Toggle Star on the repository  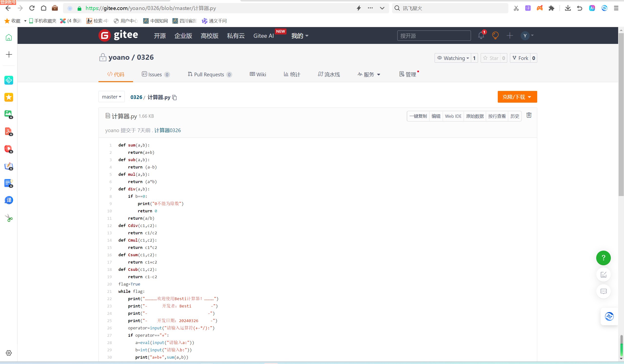coord(490,58)
